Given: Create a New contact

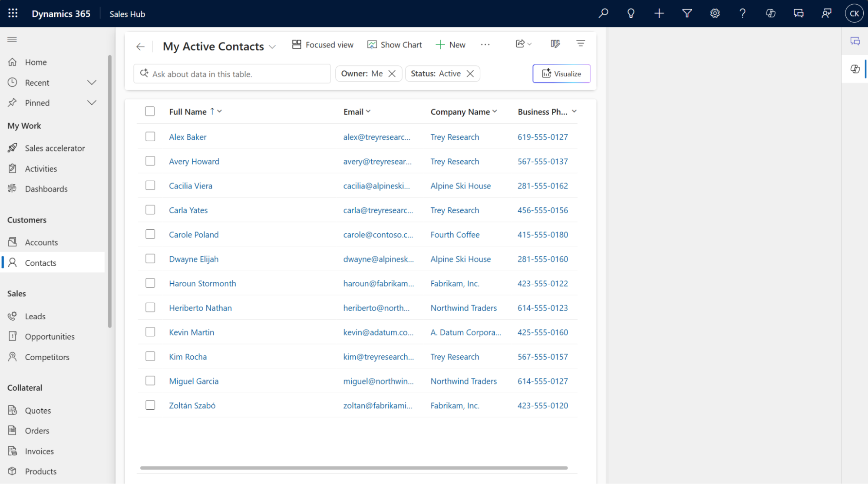Looking at the screenshot, I should [x=451, y=45].
